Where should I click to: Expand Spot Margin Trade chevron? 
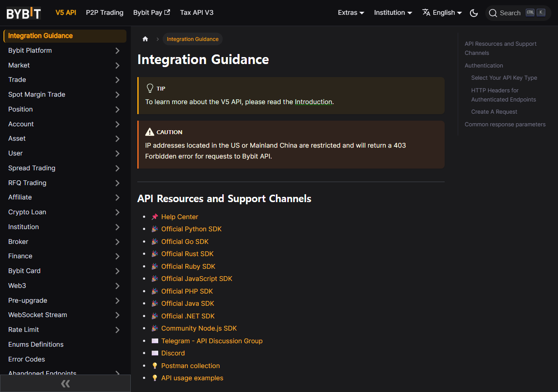click(x=117, y=95)
